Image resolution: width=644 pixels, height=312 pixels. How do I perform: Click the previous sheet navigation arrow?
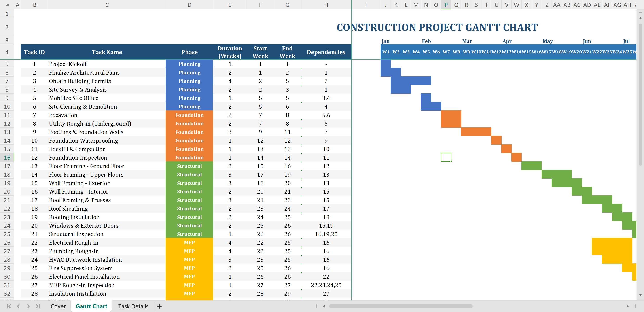(18, 306)
